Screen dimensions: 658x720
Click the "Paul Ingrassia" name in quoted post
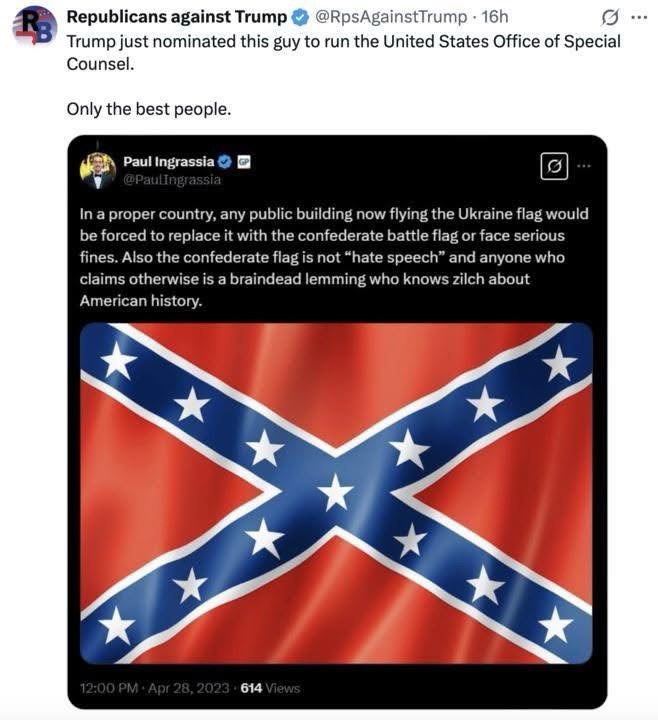(x=168, y=162)
